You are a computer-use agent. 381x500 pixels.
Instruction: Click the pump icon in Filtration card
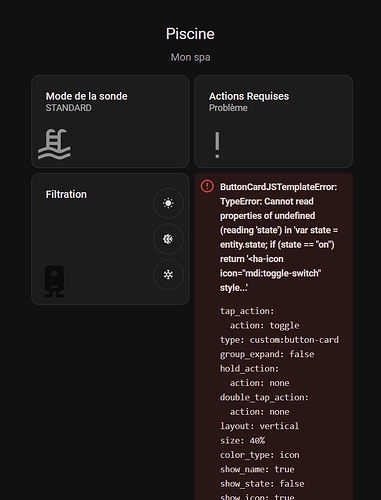tap(54, 281)
